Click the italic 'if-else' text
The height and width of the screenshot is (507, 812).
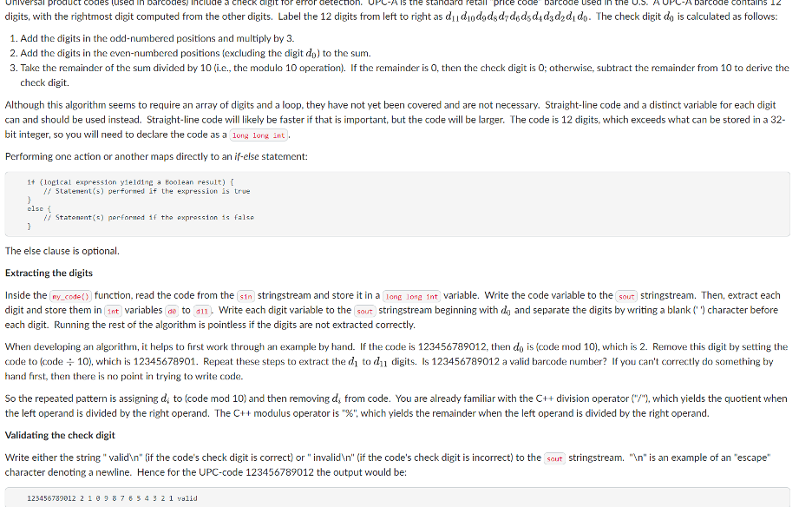coord(246,156)
